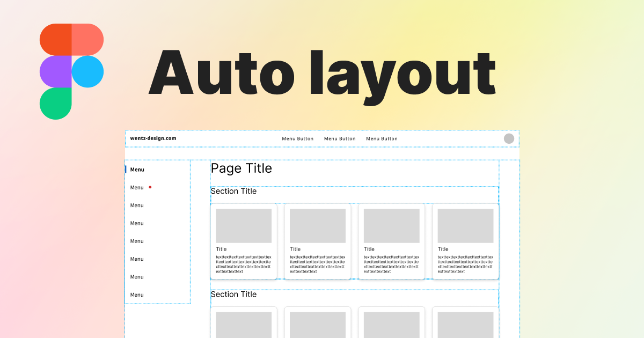The height and width of the screenshot is (338, 644).
Task: Click the green bottom circle of the Figma logo
Action: click(x=56, y=103)
